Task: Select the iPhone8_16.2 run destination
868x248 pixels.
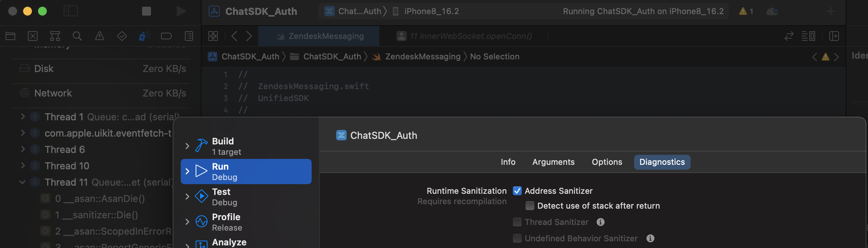Action: (431, 12)
